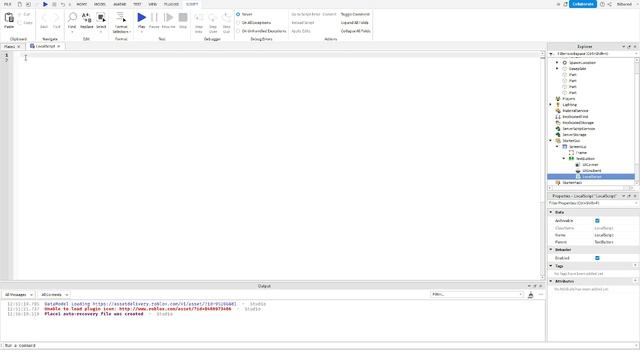Open the All Contexts dropdown in Output
This screenshot has height=360, width=640.
click(54, 295)
